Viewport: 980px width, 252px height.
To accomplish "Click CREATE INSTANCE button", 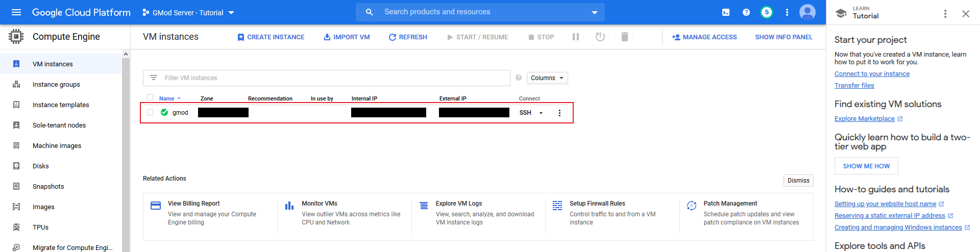I will click(x=271, y=37).
